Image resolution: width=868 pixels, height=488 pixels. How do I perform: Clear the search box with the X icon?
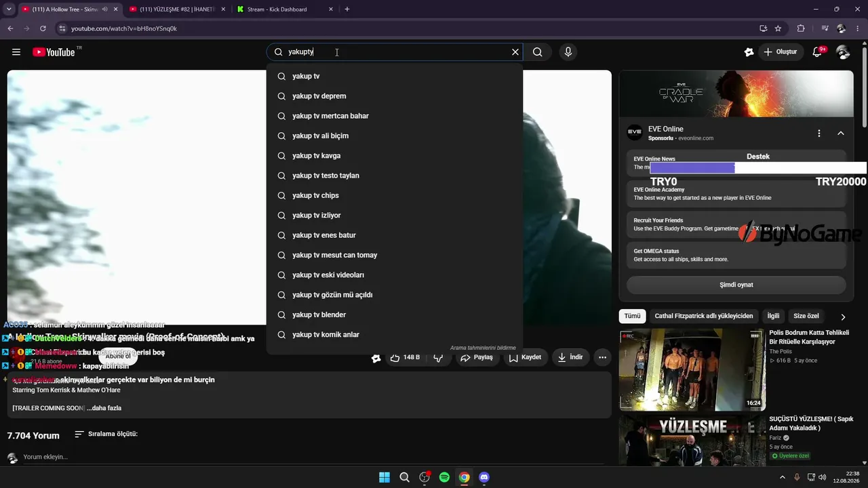pos(515,52)
